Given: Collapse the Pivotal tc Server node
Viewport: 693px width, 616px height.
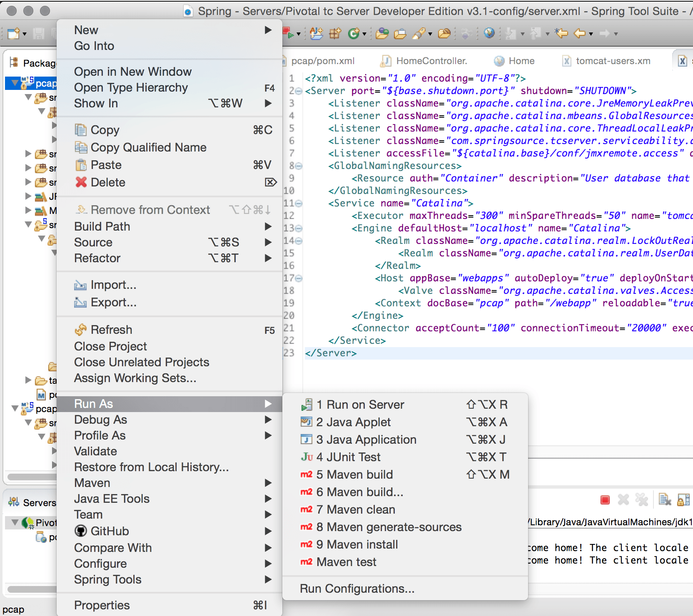Looking at the screenshot, I should pos(15,522).
